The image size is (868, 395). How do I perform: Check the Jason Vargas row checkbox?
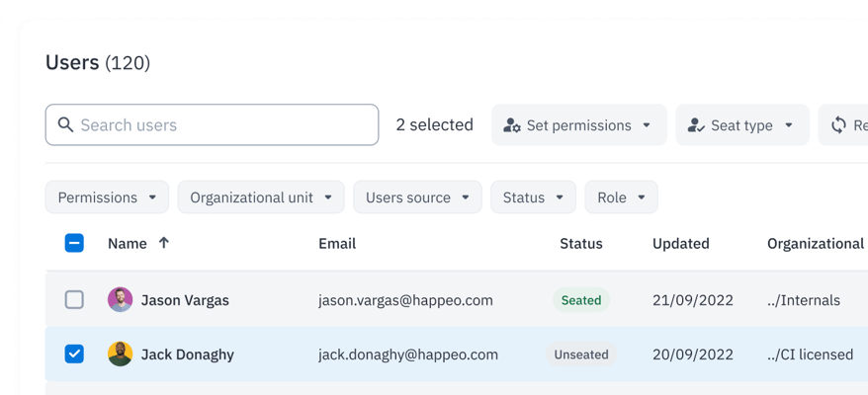coord(74,300)
